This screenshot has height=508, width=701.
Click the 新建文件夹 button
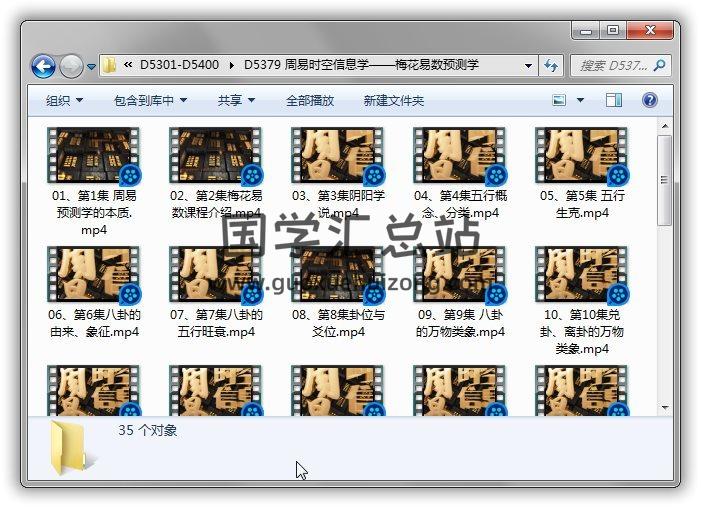coord(393,100)
